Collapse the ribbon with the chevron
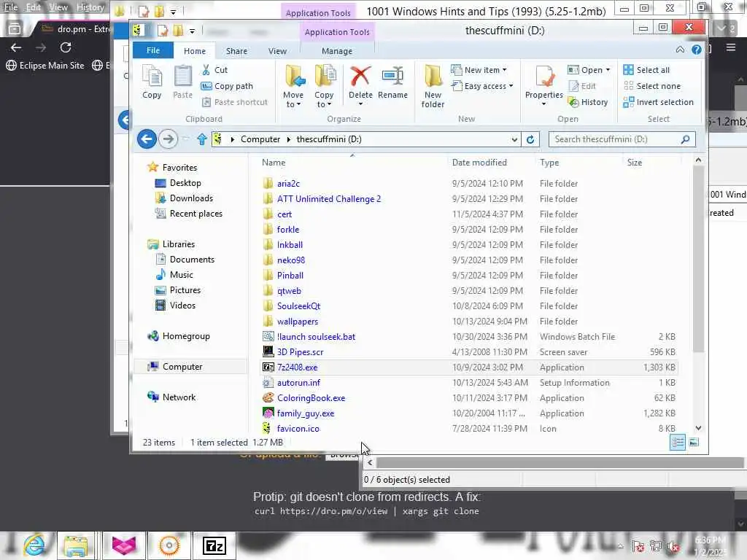The image size is (747, 560). [681, 50]
